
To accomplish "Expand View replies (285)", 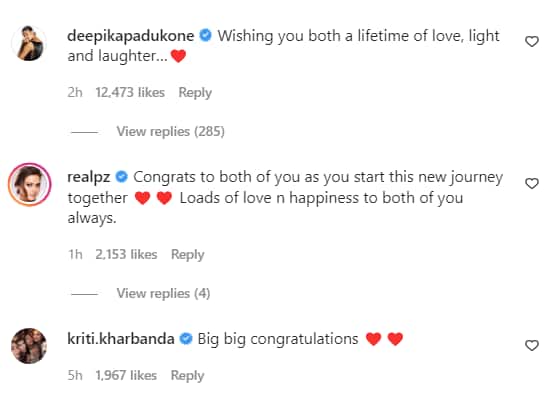I will tap(170, 131).
